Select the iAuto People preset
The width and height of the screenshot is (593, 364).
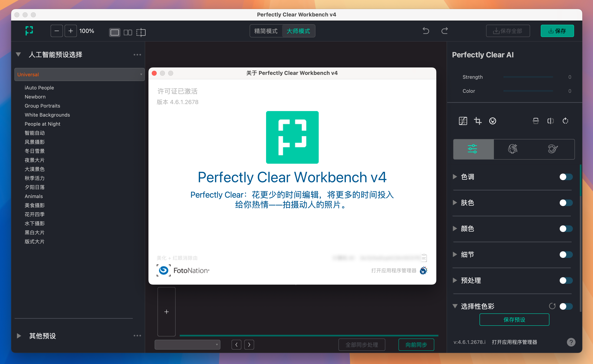39,88
